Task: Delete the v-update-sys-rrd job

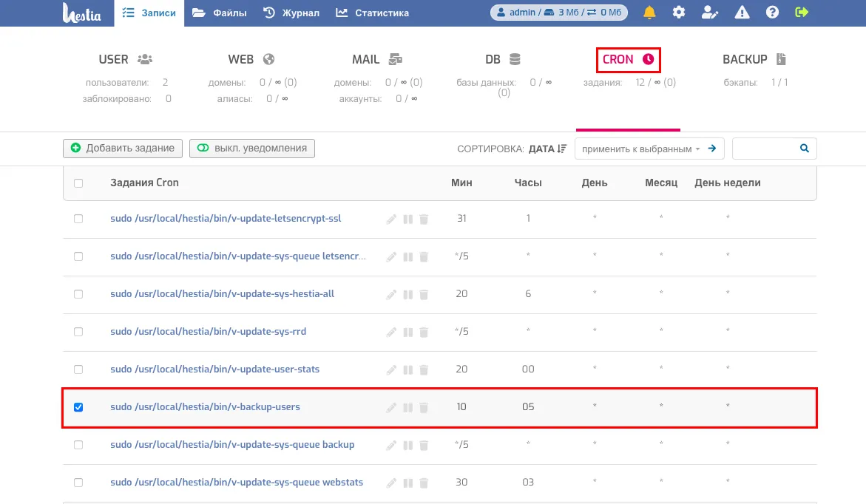Action: 424,332
